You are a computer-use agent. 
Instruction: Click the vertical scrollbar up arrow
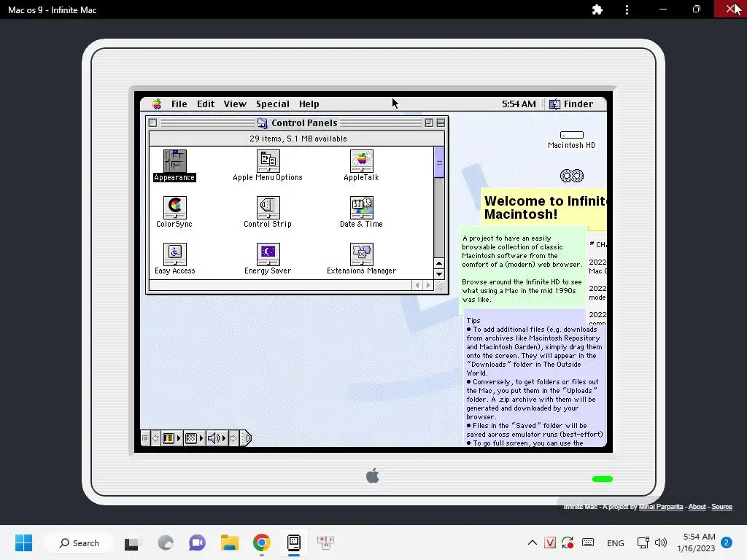click(439, 263)
